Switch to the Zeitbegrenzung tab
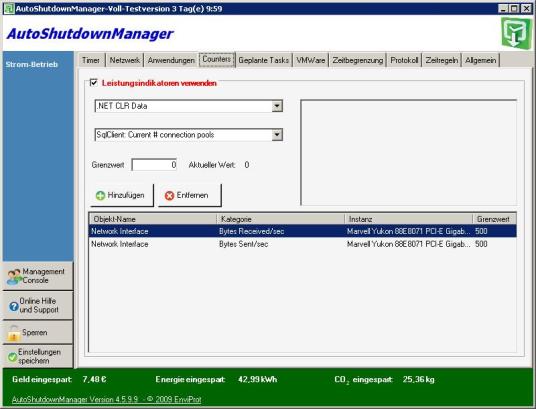 click(358, 60)
